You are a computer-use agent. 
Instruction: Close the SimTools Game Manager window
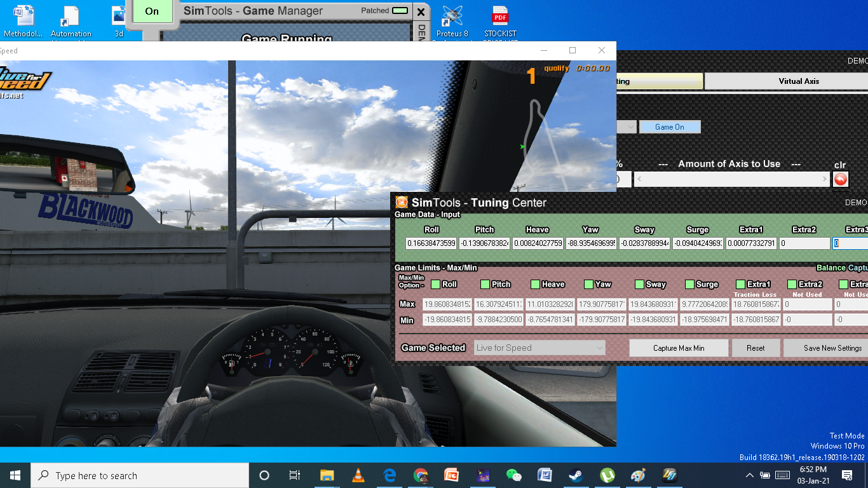(x=421, y=11)
